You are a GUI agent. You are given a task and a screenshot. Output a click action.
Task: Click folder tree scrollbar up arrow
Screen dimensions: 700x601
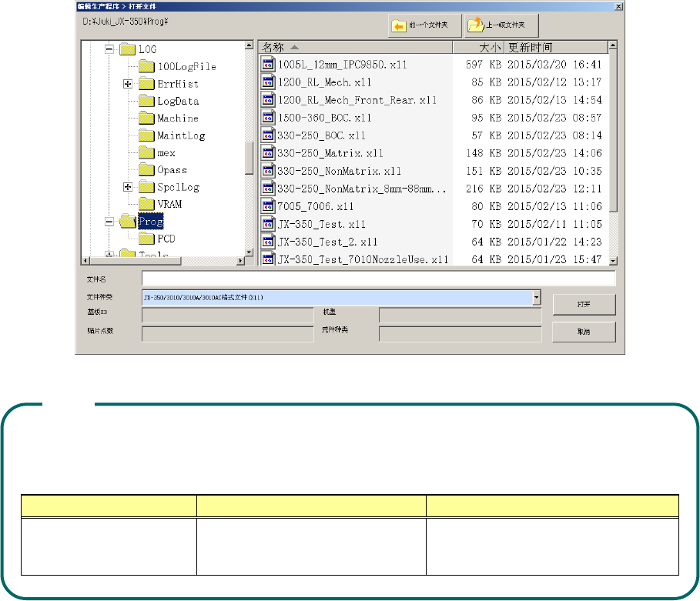[x=249, y=45]
